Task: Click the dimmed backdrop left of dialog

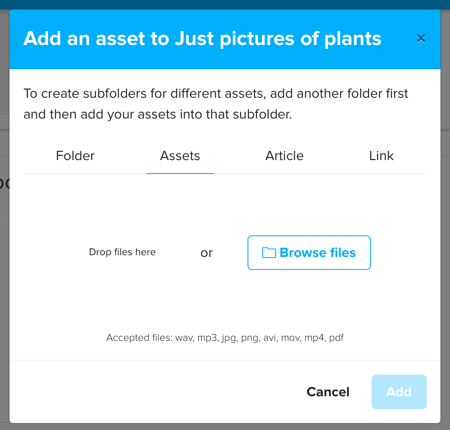Action: 4,267
